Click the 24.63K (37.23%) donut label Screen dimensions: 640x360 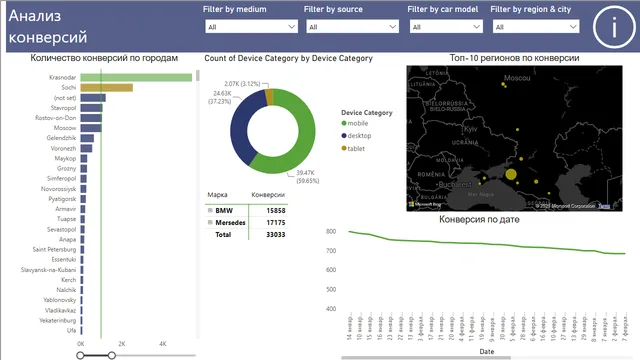pos(220,97)
